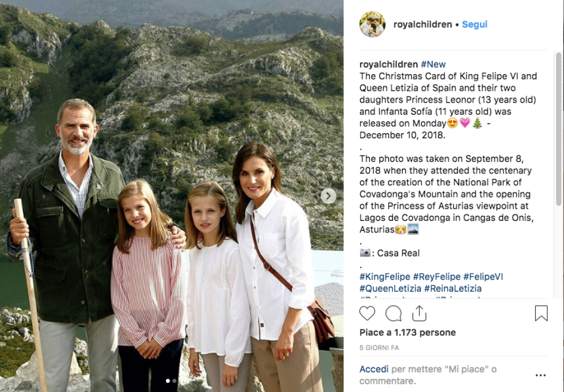Click the share post icon

pos(419,313)
